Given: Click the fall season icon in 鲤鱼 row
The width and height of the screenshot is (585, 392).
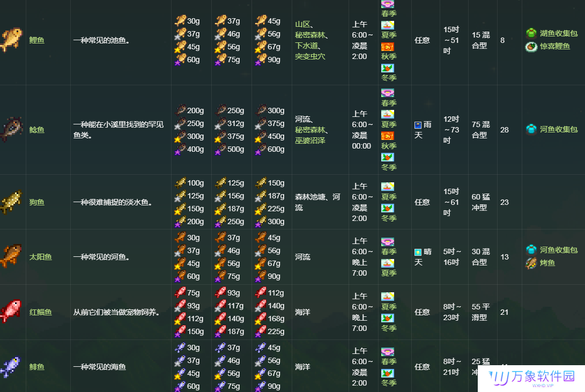Looking at the screenshot, I should click(x=388, y=47).
